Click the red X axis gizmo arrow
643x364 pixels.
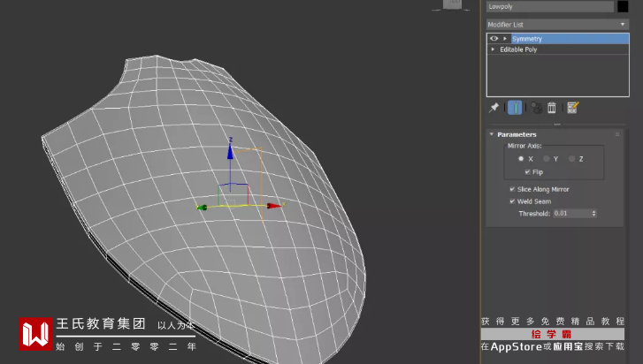(x=275, y=206)
